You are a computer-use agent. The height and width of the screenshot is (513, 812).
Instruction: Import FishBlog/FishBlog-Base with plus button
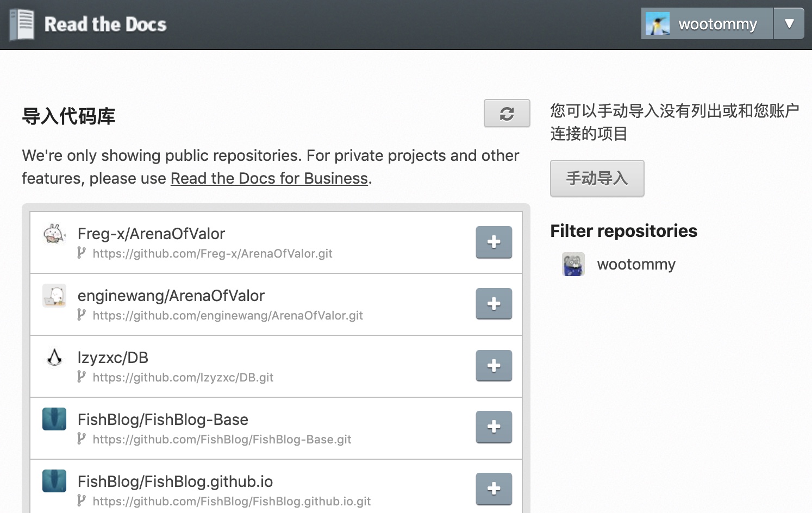tap(494, 427)
